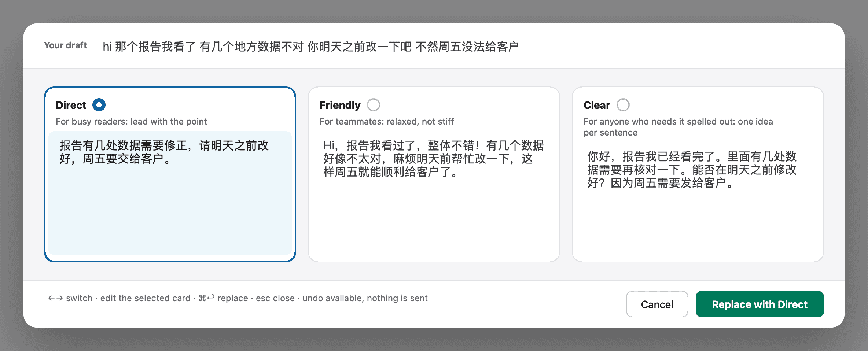
Task: Click the Clear card heading
Action: tap(597, 105)
